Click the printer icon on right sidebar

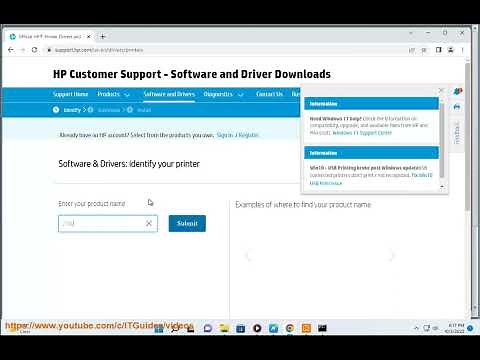coord(457,107)
